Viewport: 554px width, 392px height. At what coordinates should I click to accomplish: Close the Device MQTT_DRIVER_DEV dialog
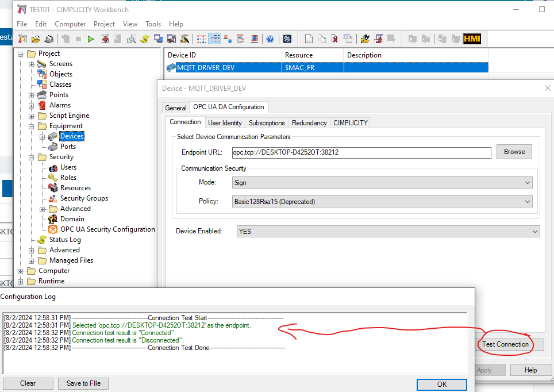[x=548, y=88]
